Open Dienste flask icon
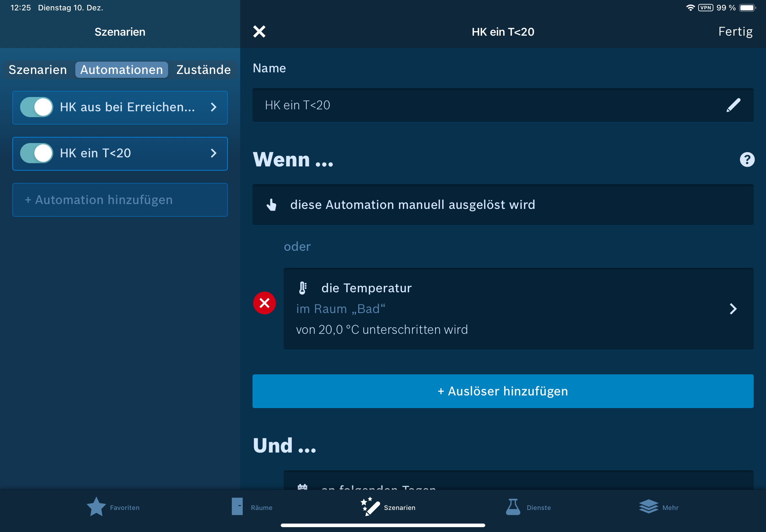The height and width of the screenshot is (532, 766). tap(513, 507)
